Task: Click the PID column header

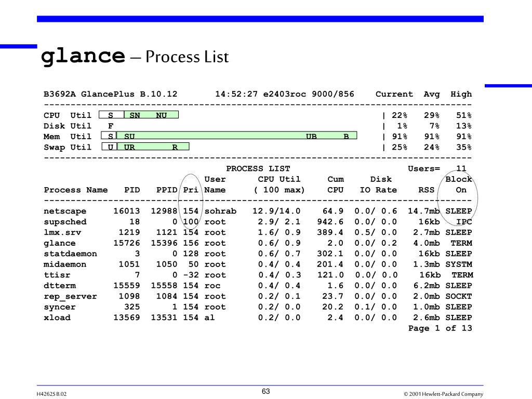Action: [x=132, y=190]
